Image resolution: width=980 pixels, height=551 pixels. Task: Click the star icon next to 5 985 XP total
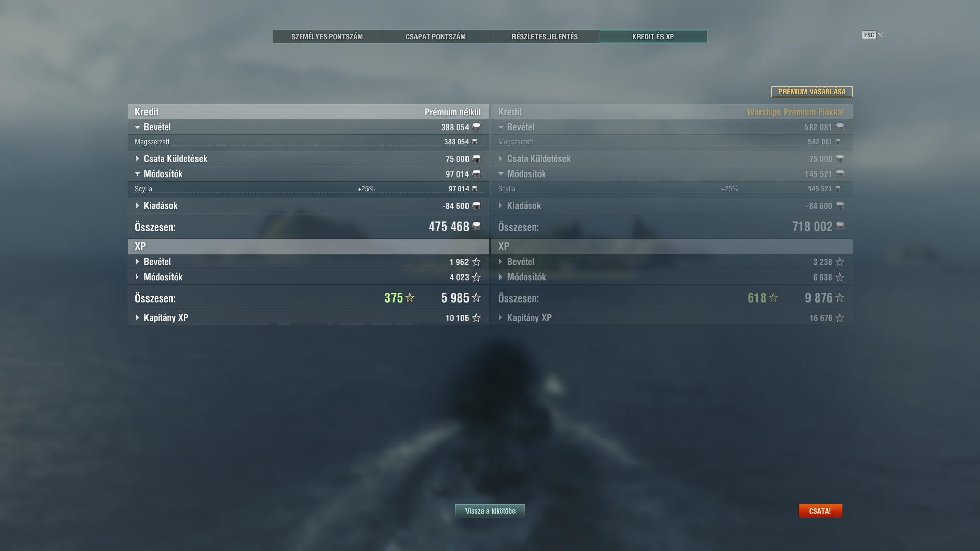[476, 297]
